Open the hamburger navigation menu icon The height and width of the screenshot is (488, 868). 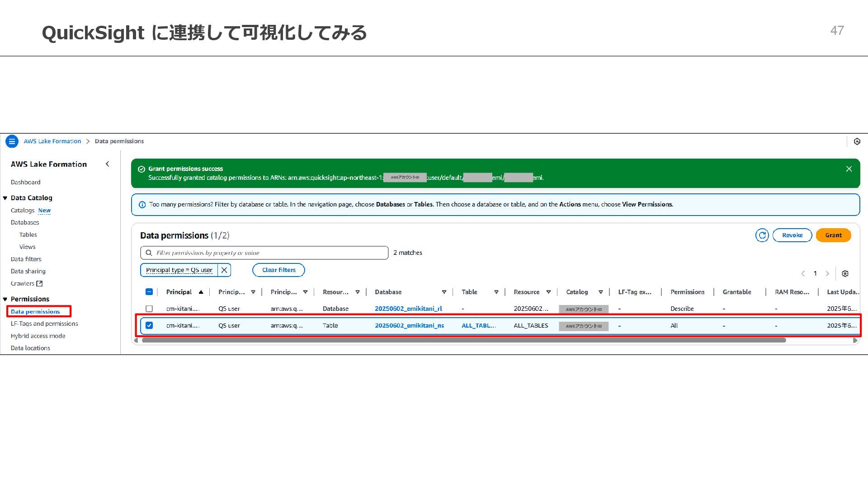pos(12,141)
